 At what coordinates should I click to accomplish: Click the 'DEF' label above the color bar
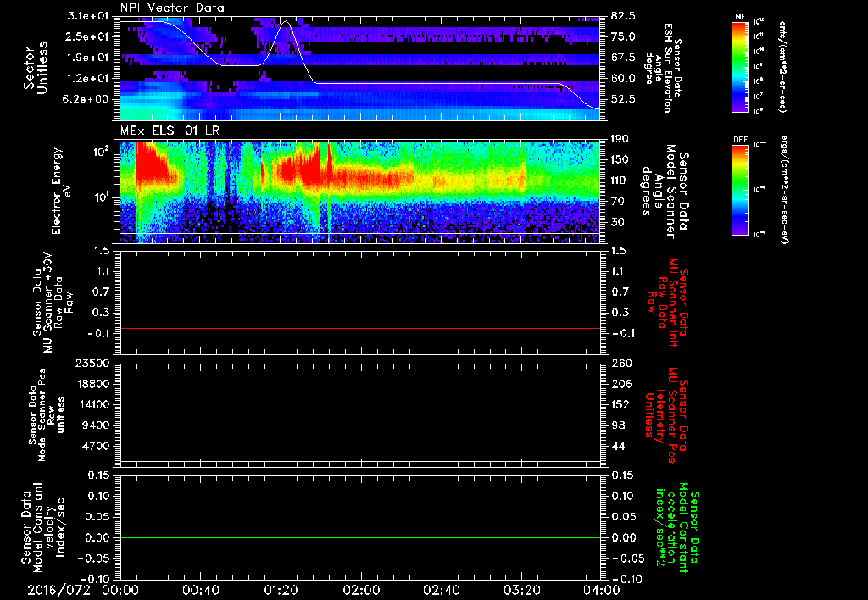741,140
